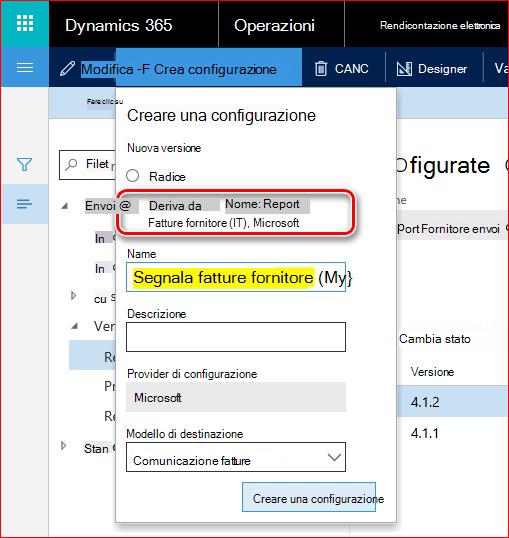Image resolution: width=509 pixels, height=538 pixels.
Task: Open Dynamics 365 home link
Action: pyautogui.click(x=119, y=25)
